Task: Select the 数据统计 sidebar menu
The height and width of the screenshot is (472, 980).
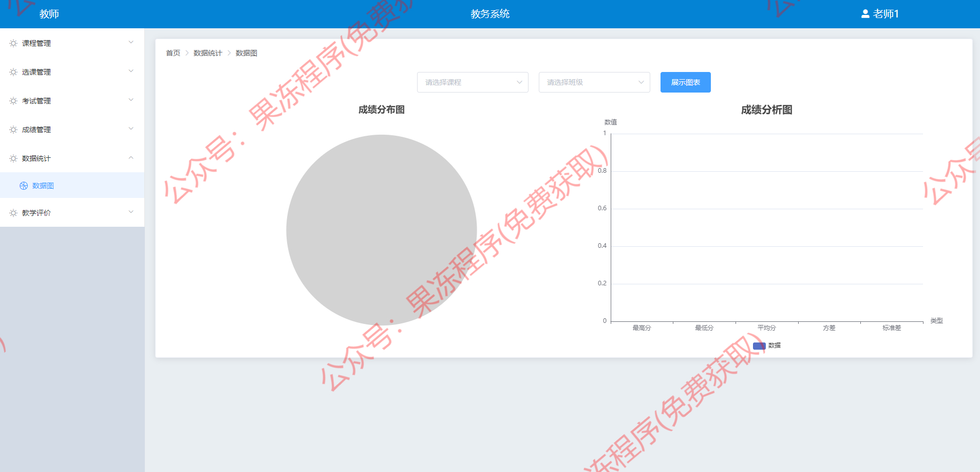Action: [x=72, y=158]
